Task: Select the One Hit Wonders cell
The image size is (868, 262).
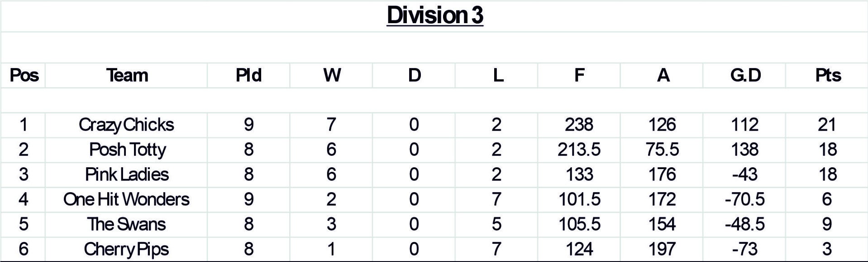Action: tap(126, 199)
